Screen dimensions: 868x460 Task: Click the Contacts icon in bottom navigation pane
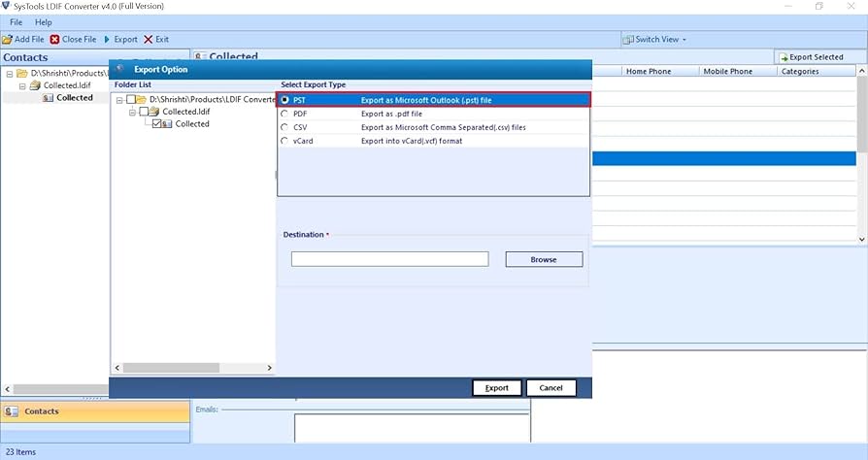11,411
